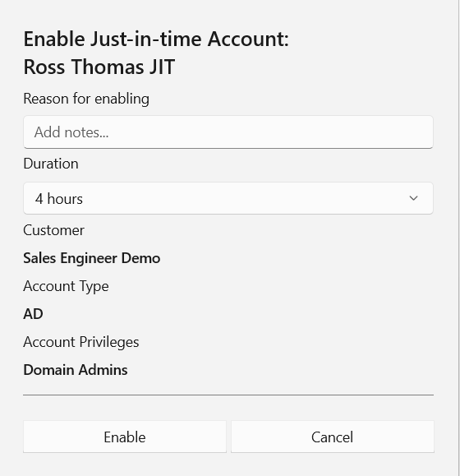
Task: Select the 4 hours duration value
Action: (59, 199)
